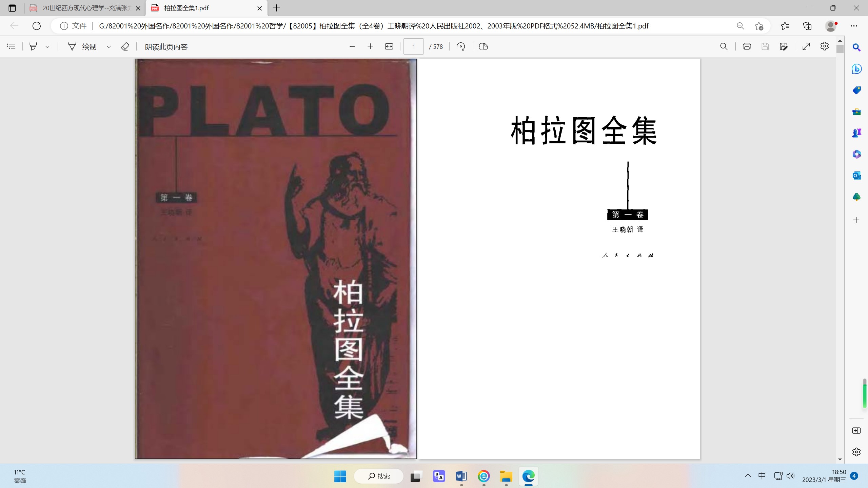868x488 pixels.
Task: Switch page view layout
Action: tap(484, 46)
